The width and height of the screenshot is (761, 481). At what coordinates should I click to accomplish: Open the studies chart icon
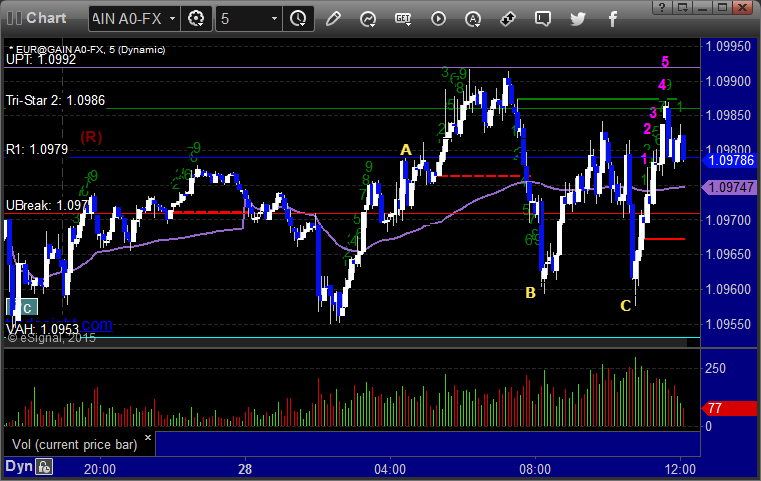coord(368,19)
